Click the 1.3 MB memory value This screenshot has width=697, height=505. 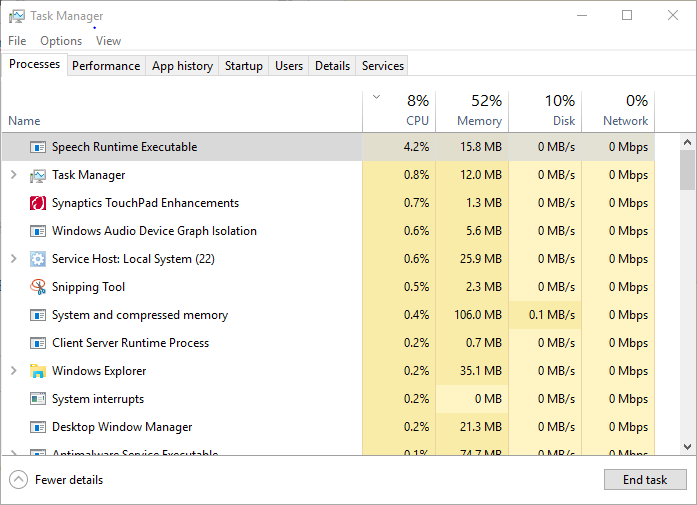pos(484,203)
